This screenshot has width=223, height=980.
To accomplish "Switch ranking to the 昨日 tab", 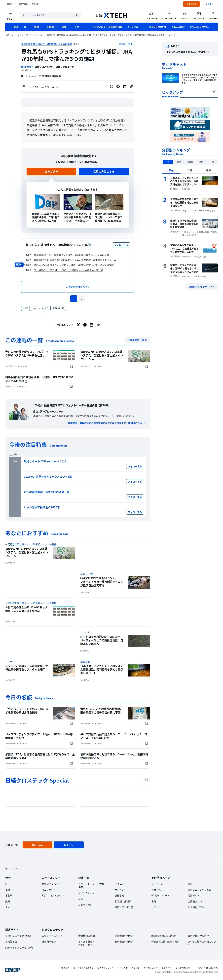I will click(189, 170).
